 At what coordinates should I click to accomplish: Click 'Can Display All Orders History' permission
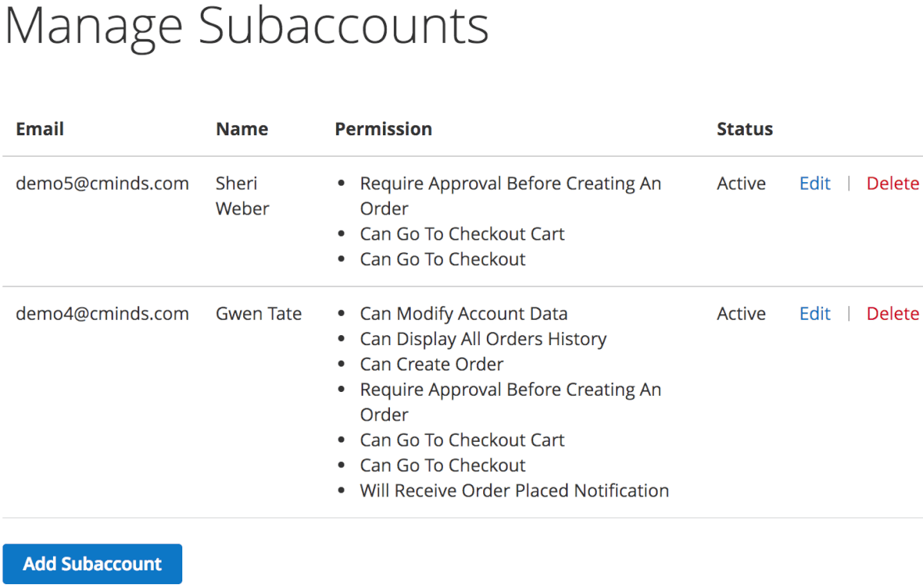[x=483, y=339]
